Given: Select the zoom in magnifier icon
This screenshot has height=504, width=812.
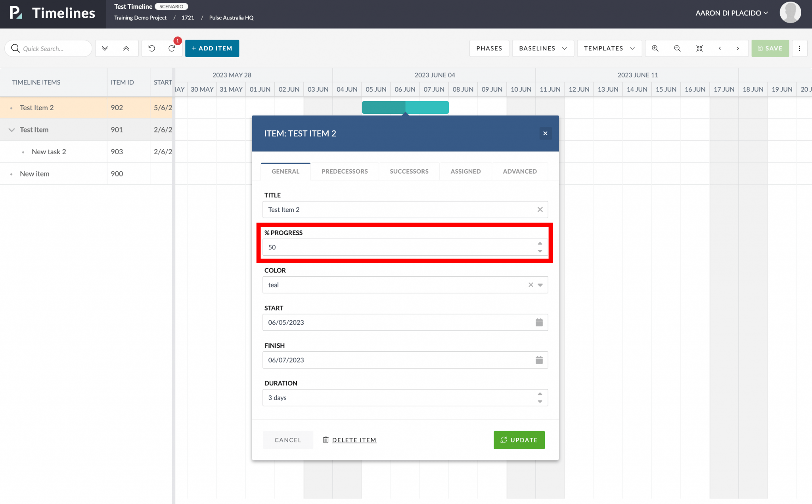Looking at the screenshot, I should [x=655, y=48].
